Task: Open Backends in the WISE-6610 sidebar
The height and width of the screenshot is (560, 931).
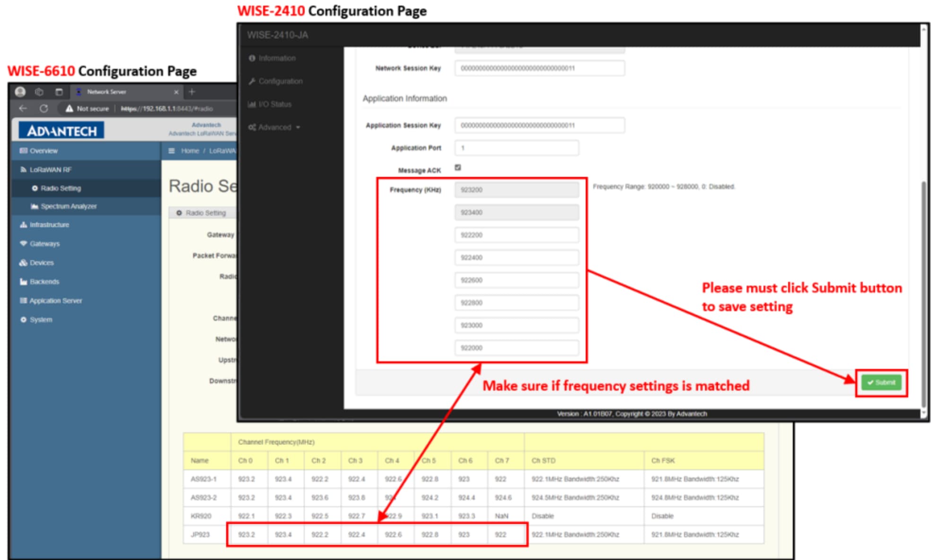Action: (x=44, y=281)
